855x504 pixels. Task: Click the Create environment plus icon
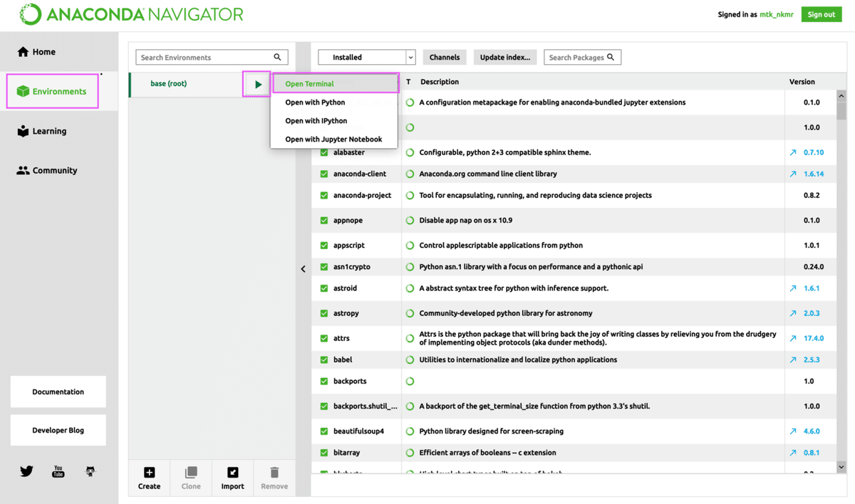(x=149, y=473)
